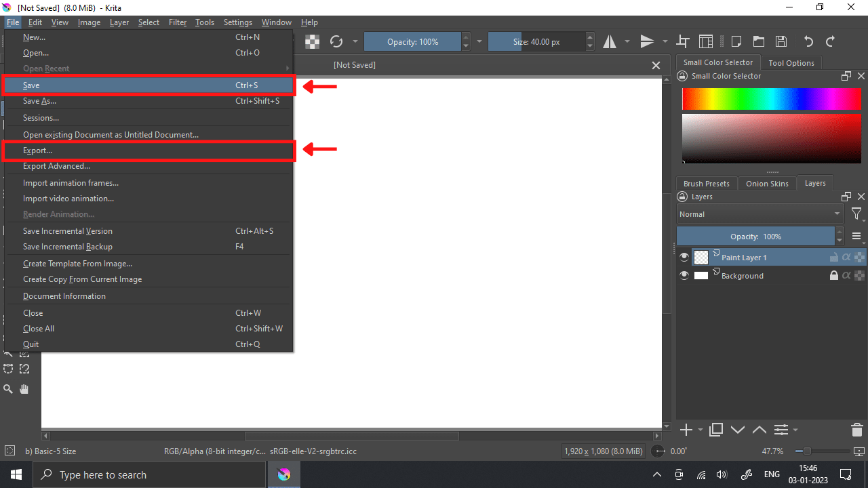
Task: Click the undo arrow icon
Action: point(808,41)
